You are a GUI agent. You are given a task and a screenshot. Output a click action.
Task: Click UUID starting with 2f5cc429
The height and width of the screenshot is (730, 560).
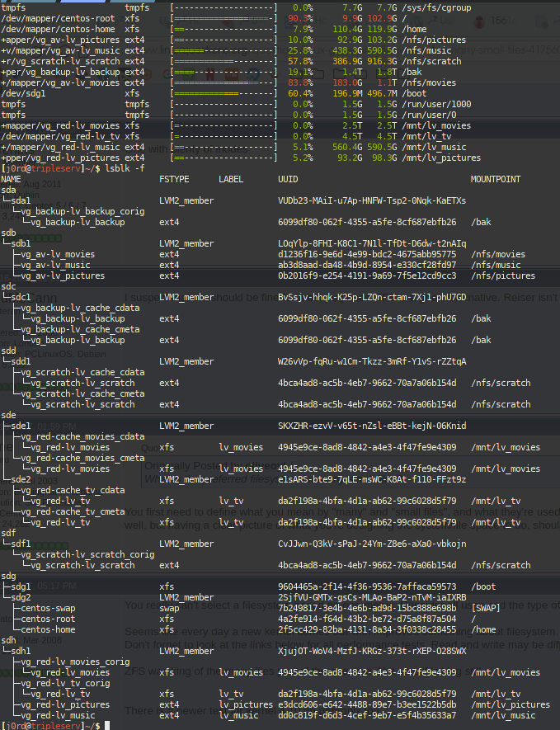point(367,629)
